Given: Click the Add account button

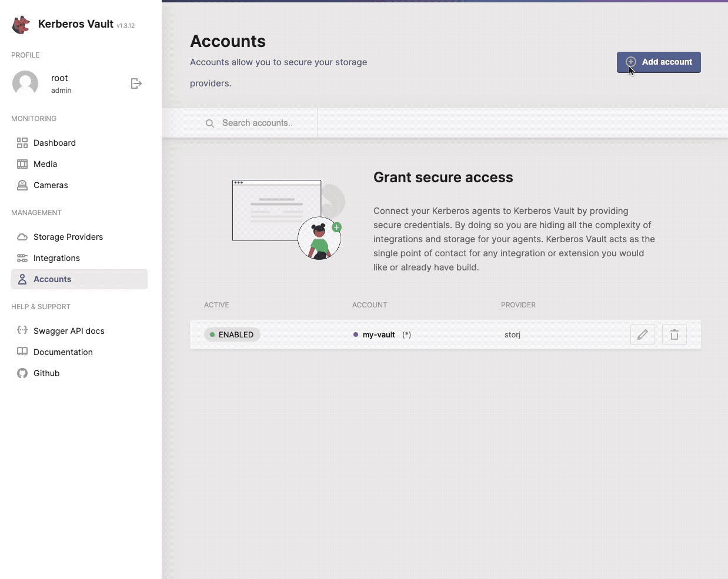Looking at the screenshot, I should point(659,62).
